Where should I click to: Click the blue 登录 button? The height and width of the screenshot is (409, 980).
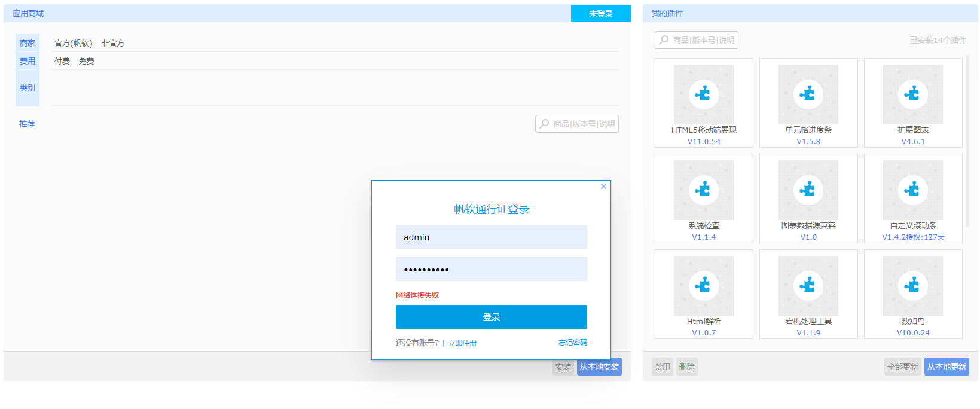491,317
